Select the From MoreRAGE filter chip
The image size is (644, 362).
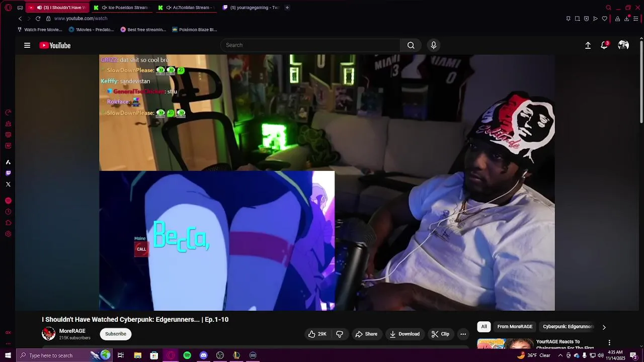(x=515, y=327)
